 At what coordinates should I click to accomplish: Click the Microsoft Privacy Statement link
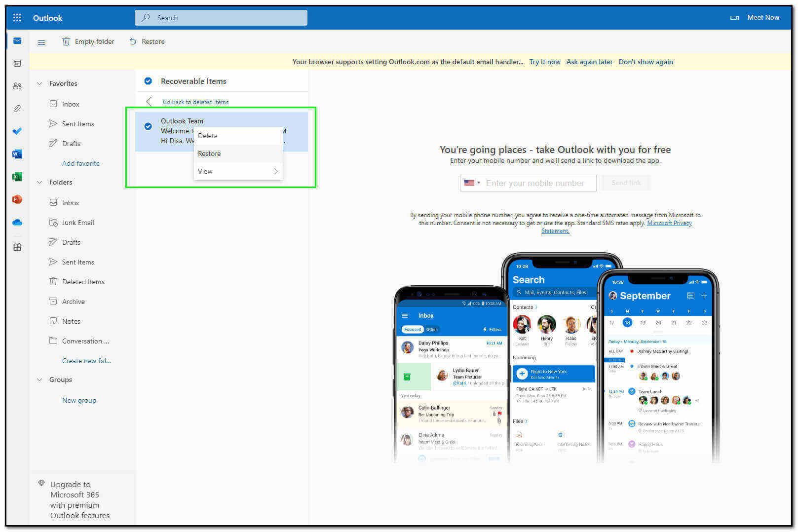[669, 223]
